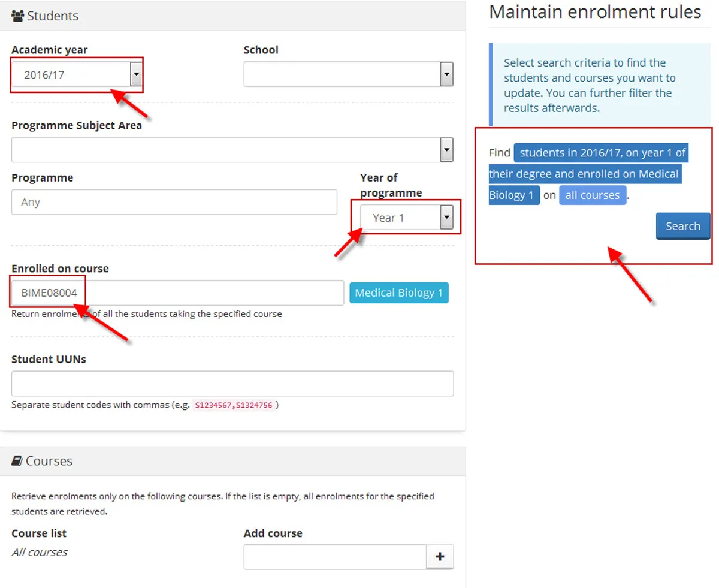This screenshot has height=588, width=719.
Task: Click the 'all courses' highlighted chip
Action: (x=593, y=195)
